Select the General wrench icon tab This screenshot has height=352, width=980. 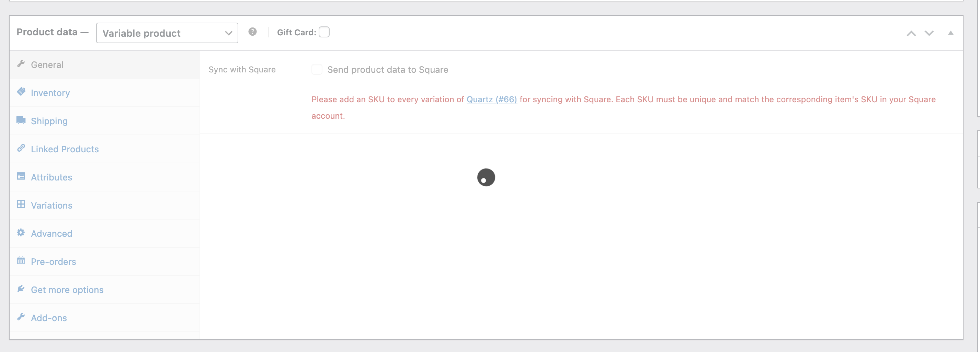pyautogui.click(x=21, y=63)
